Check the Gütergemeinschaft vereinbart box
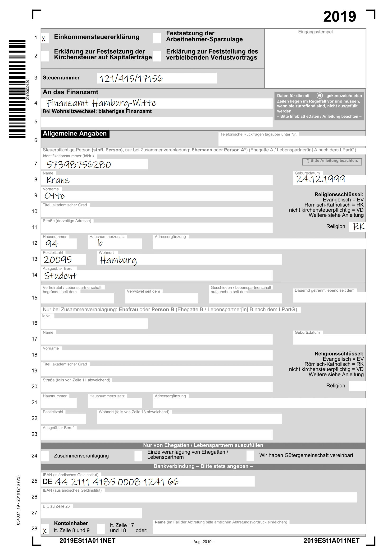392x555 pixels. point(250,455)
